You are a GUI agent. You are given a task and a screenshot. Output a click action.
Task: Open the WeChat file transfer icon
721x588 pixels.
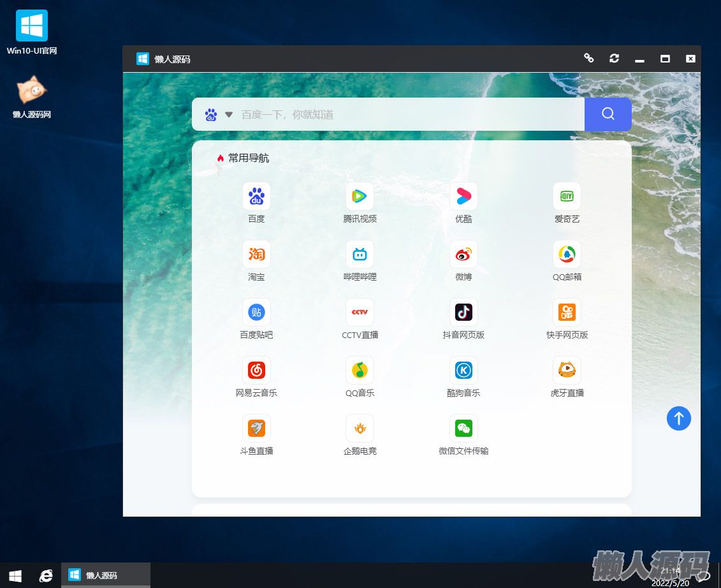click(463, 429)
